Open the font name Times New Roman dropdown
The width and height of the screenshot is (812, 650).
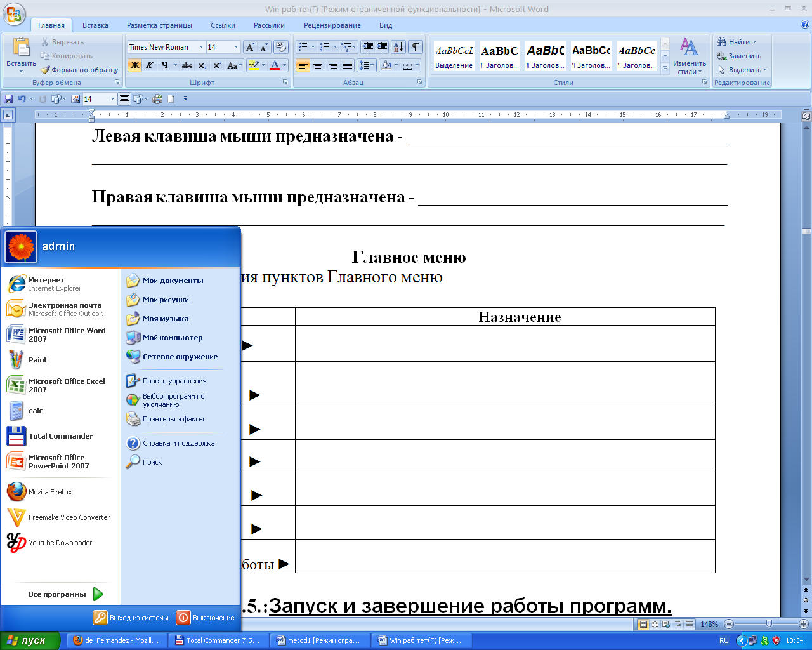coord(202,47)
